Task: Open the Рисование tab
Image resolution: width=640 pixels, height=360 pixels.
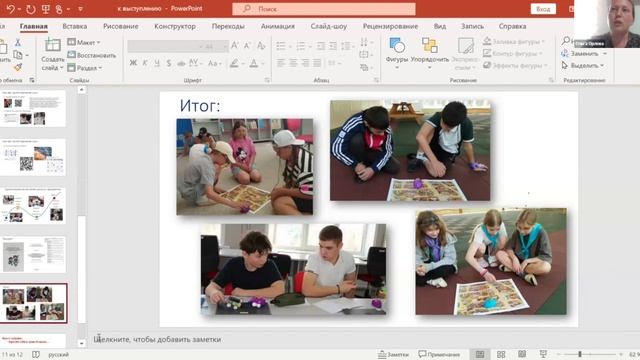Action: (x=120, y=26)
